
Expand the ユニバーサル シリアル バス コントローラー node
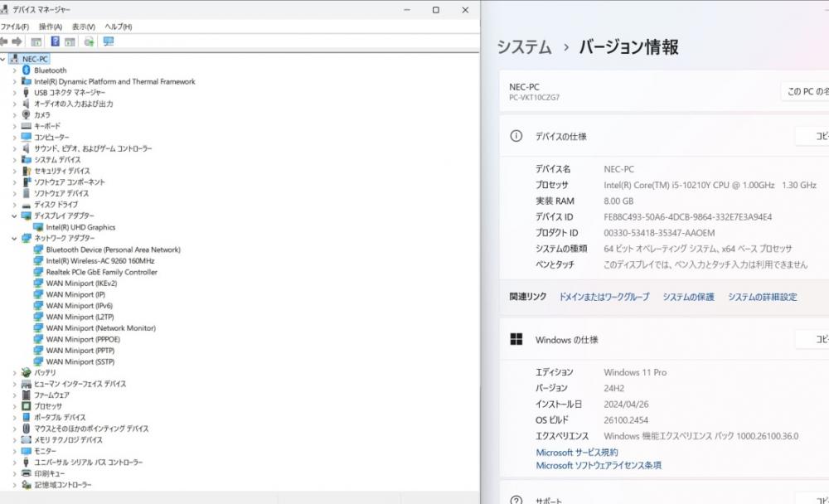pyautogui.click(x=14, y=463)
